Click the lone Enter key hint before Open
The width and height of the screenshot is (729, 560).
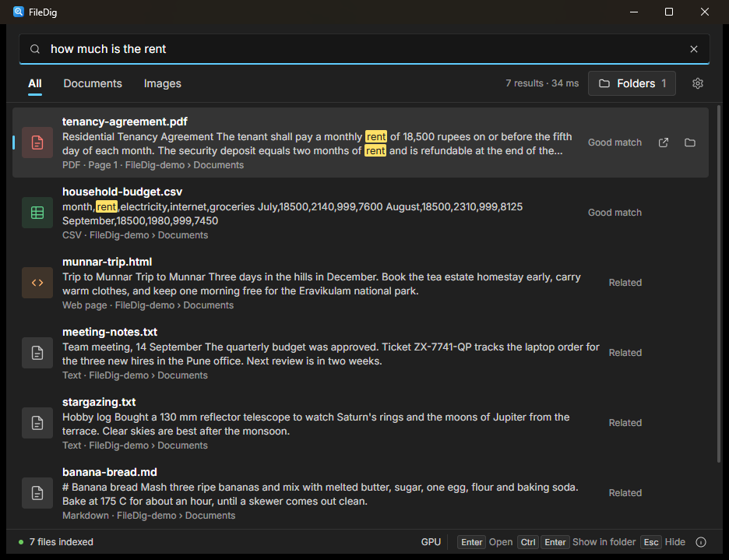[x=471, y=542]
